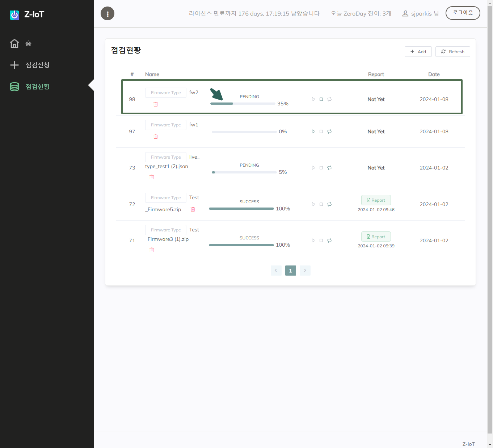This screenshot has height=448, width=493.
Task: Go to next page with right chevron
Action: [305, 271]
